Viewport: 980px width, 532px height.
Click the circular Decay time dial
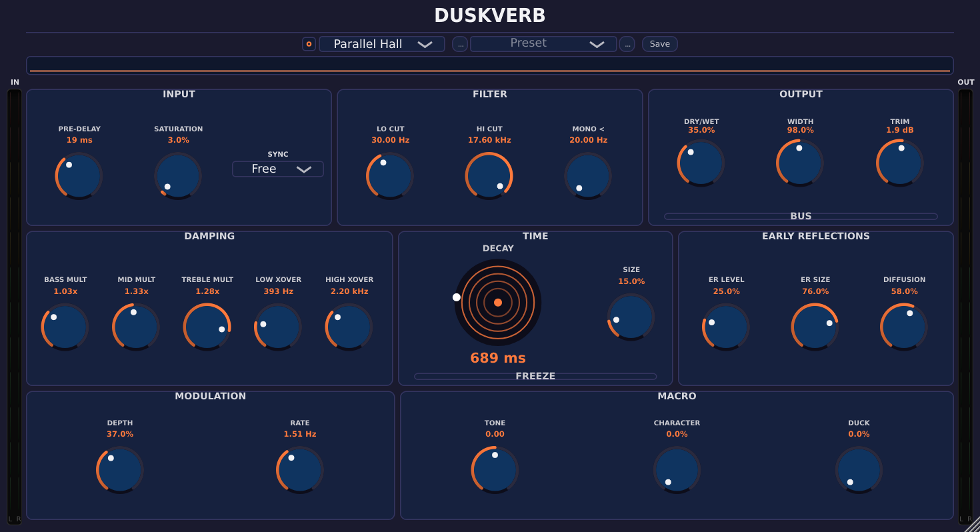coord(498,302)
